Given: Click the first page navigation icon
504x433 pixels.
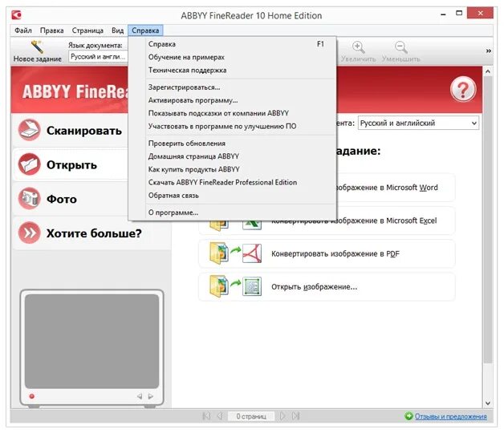Looking at the screenshot, I should (207, 416).
